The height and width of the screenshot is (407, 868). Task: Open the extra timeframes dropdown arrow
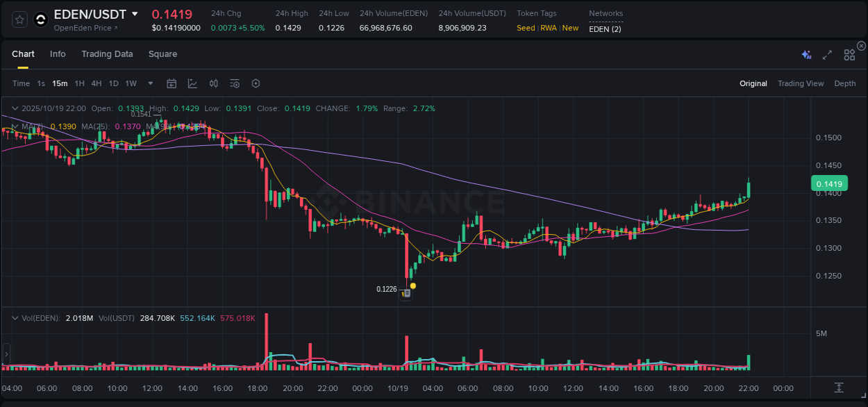click(x=149, y=83)
